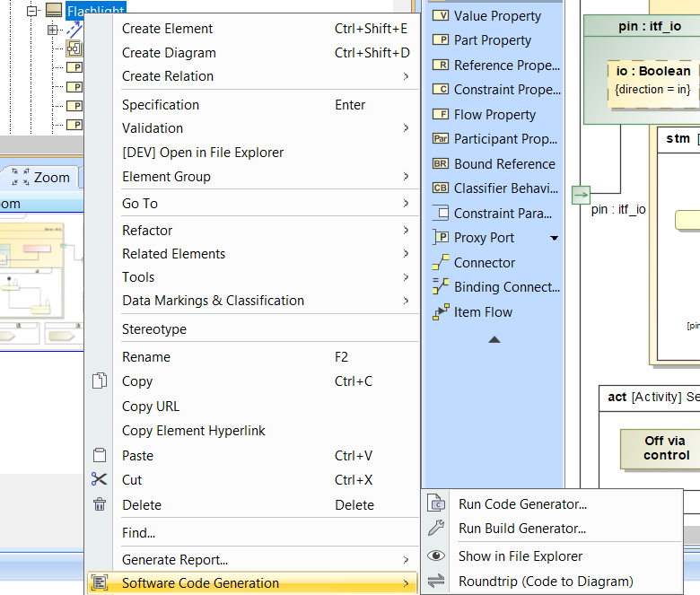Click the Binding Connector tool icon
This screenshot has height=595, width=700.
(441, 287)
